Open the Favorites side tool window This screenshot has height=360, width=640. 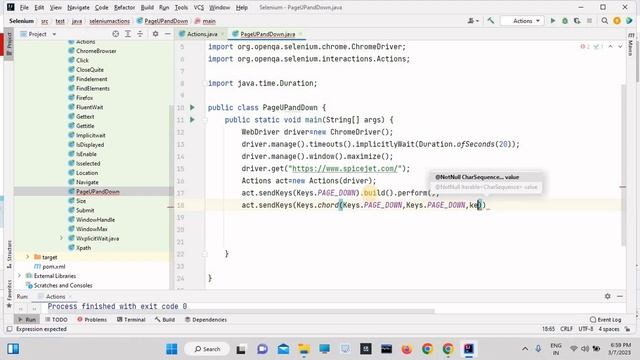pyautogui.click(x=9, y=293)
